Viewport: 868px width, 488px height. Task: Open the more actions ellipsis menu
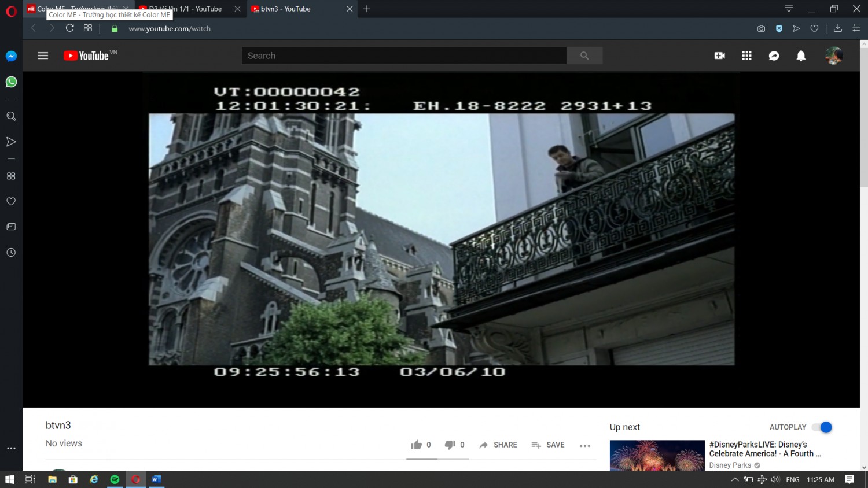tap(585, 445)
